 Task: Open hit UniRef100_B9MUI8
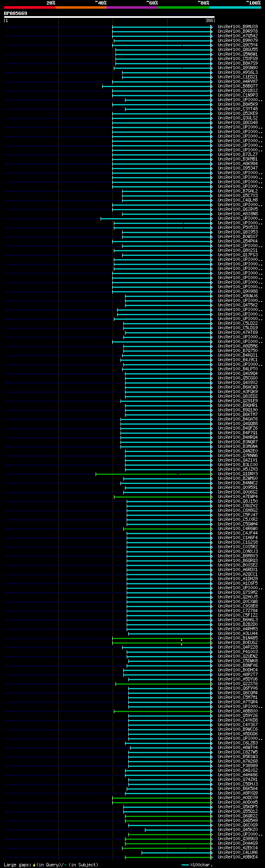click(238, 27)
